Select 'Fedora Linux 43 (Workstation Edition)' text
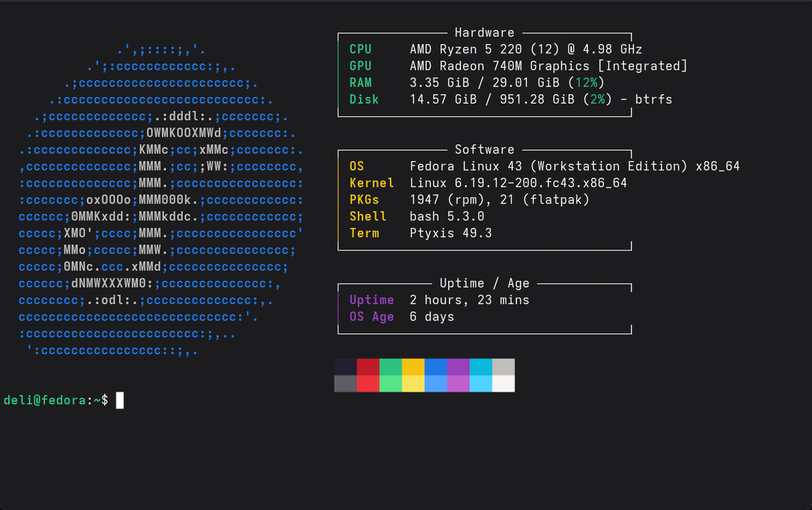The image size is (812, 510). pyautogui.click(x=549, y=166)
